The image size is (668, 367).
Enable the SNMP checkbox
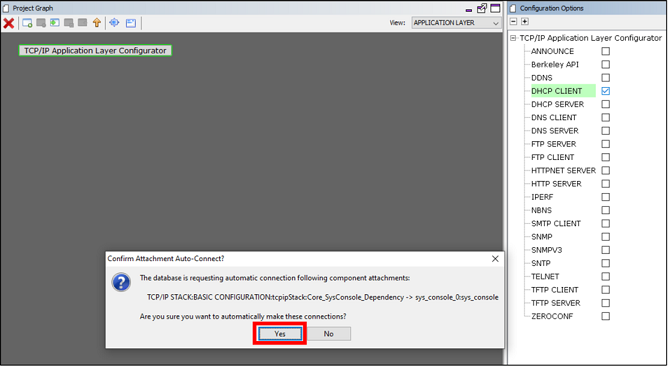(605, 237)
